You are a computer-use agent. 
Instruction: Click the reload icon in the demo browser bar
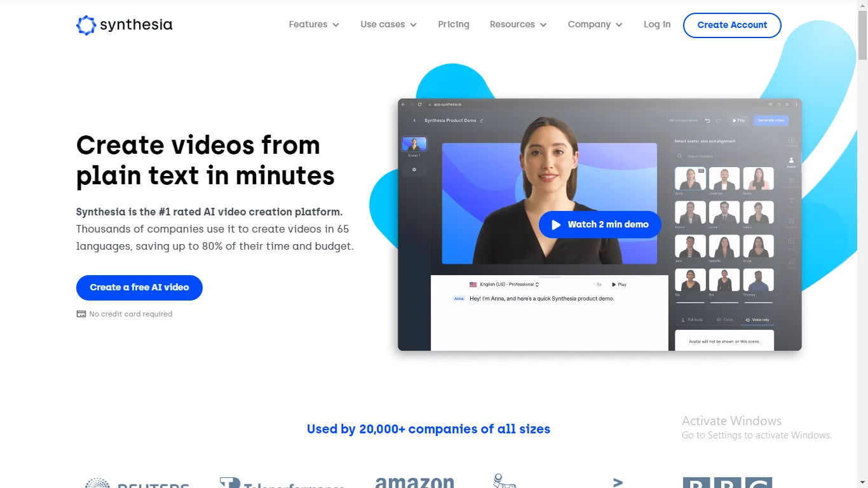click(x=419, y=104)
